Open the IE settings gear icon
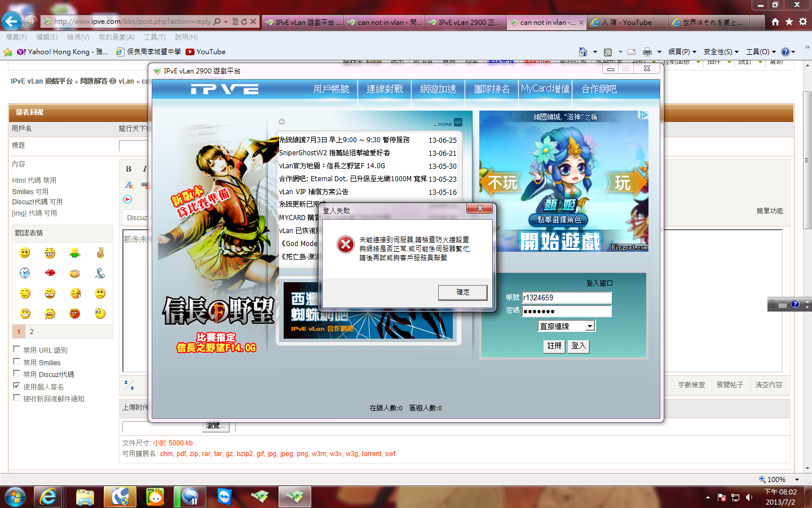This screenshot has width=812, height=508. (x=803, y=21)
